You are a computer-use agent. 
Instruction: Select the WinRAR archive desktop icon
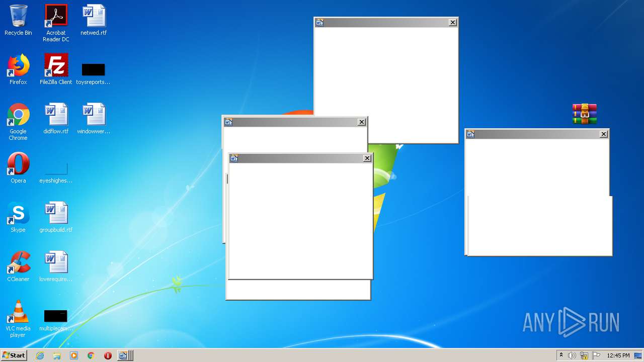(584, 114)
